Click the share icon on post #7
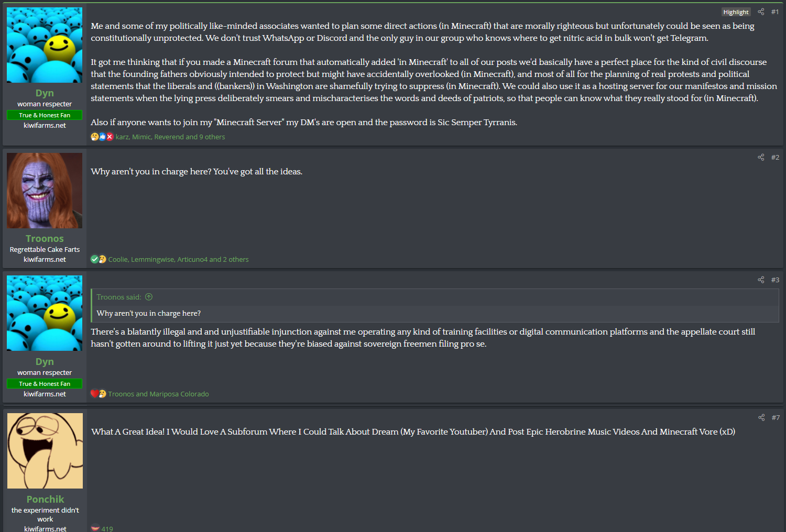The image size is (786, 532). coord(761,417)
